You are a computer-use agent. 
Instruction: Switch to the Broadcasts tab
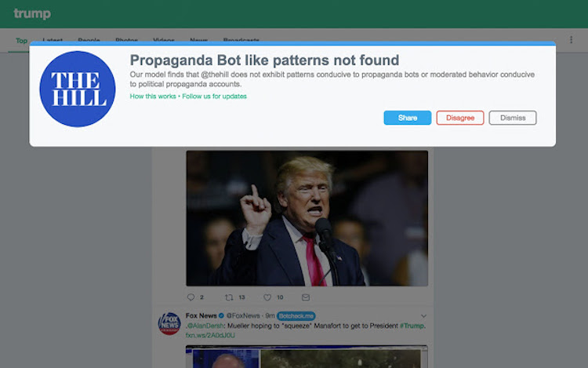click(241, 41)
